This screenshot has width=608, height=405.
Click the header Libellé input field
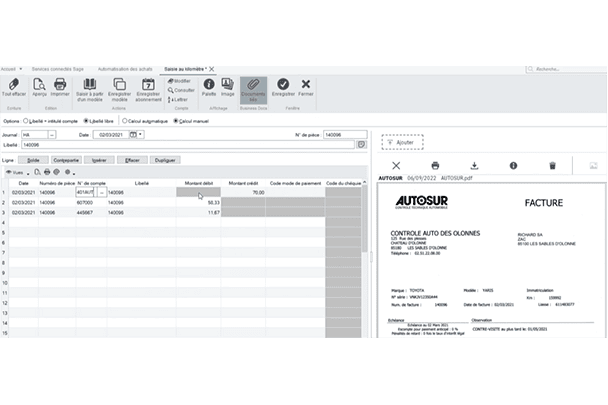(x=188, y=145)
